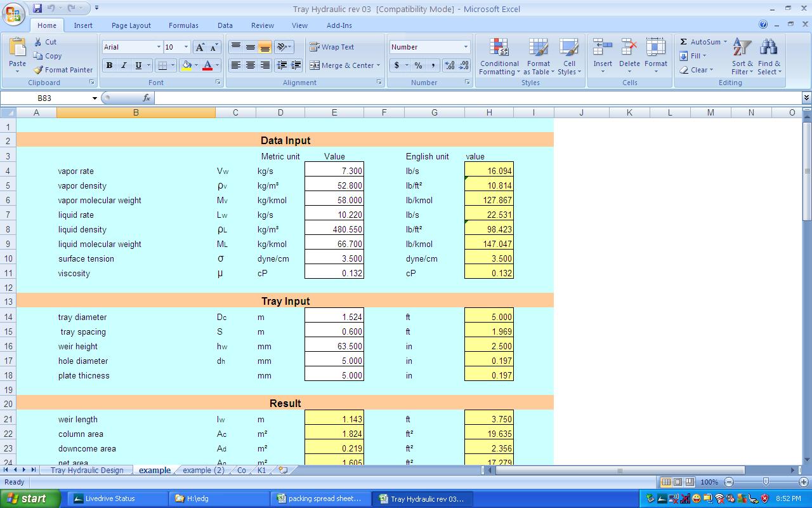Toggle Italic formatting
This screenshot has width=812, height=508.
(x=124, y=65)
